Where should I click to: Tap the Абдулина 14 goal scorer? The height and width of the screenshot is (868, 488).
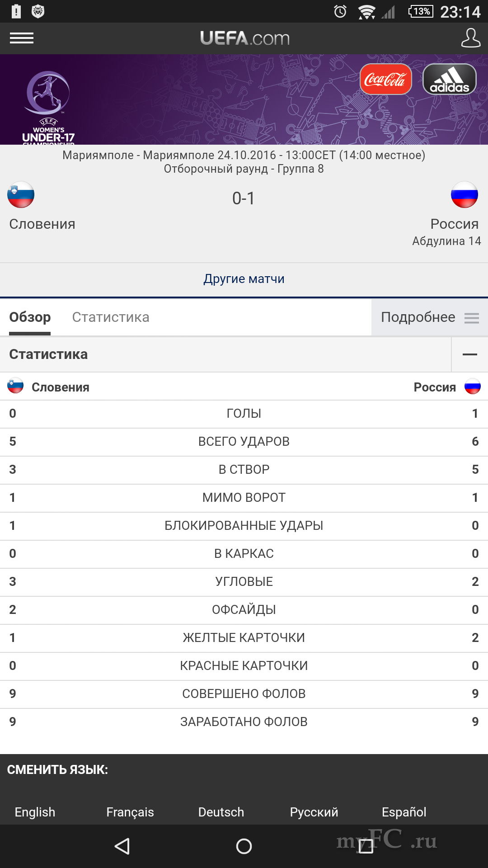tap(446, 241)
